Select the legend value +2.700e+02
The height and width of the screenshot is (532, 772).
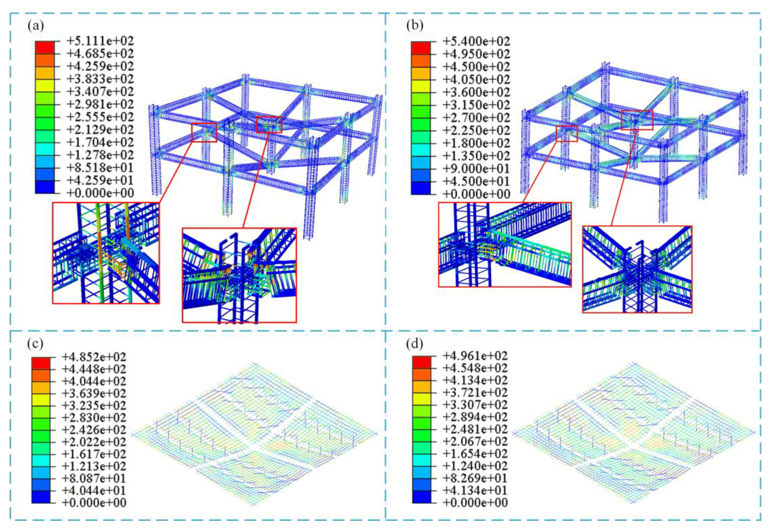pyautogui.click(x=476, y=118)
